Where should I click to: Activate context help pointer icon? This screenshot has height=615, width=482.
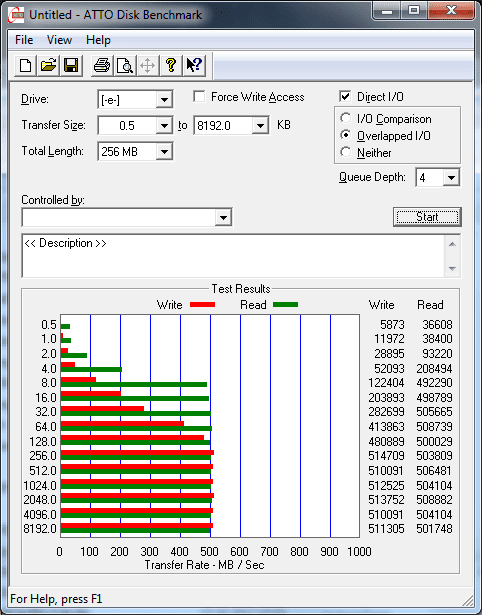point(194,66)
